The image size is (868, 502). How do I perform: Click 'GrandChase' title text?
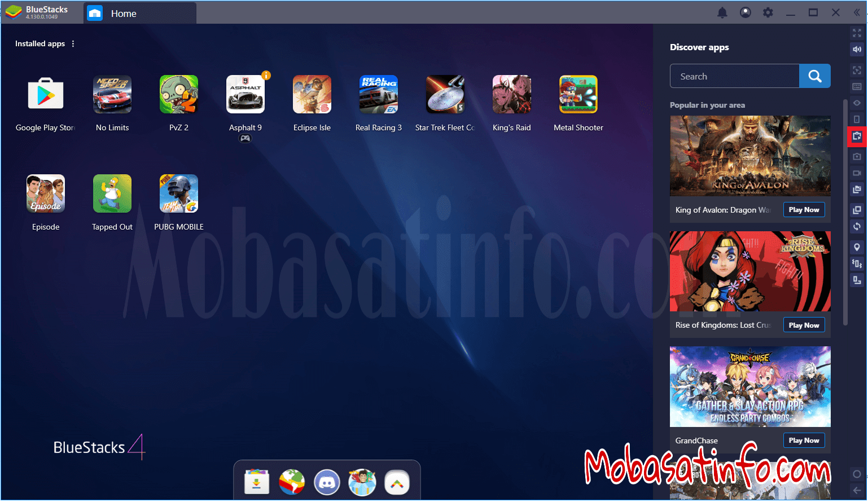[x=696, y=441]
